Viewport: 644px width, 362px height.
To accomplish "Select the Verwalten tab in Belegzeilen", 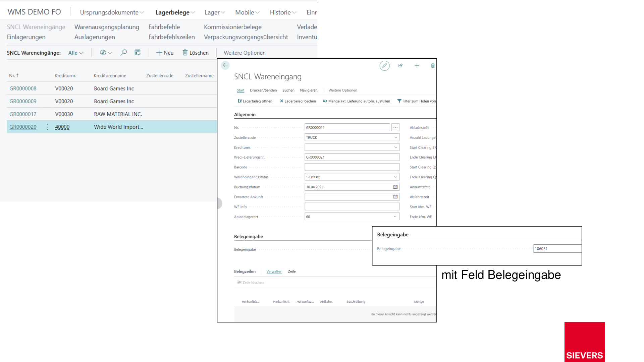I will [x=274, y=271].
